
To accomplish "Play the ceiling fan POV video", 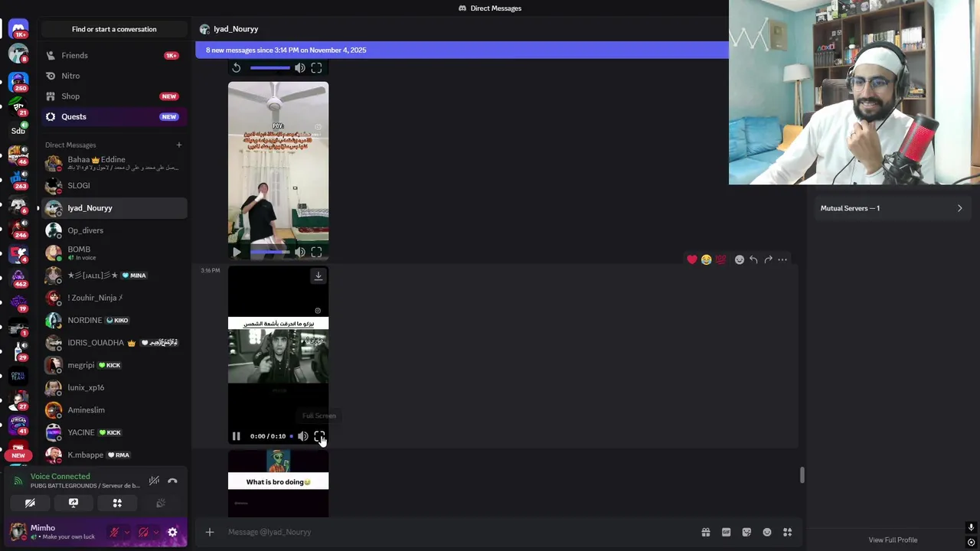I will pyautogui.click(x=237, y=252).
